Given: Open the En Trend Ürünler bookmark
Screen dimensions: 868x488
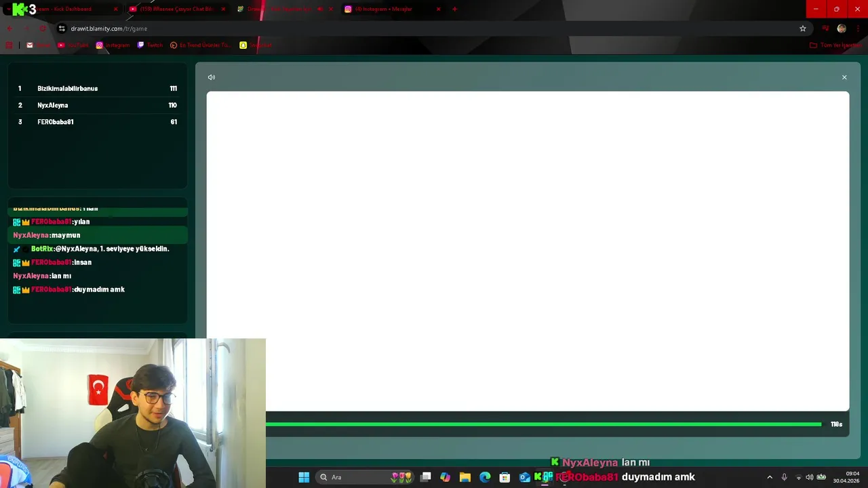Looking at the screenshot, I should coord(201,45).
